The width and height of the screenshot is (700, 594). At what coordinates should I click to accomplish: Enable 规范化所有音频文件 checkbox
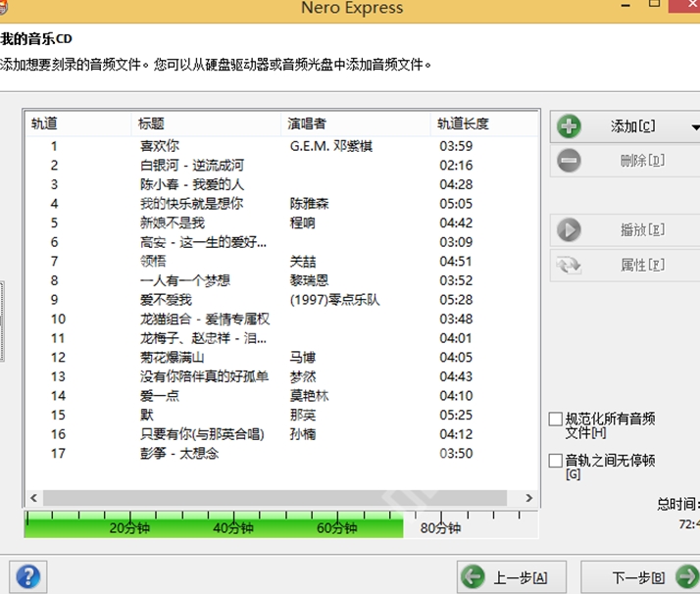point(555,420)
